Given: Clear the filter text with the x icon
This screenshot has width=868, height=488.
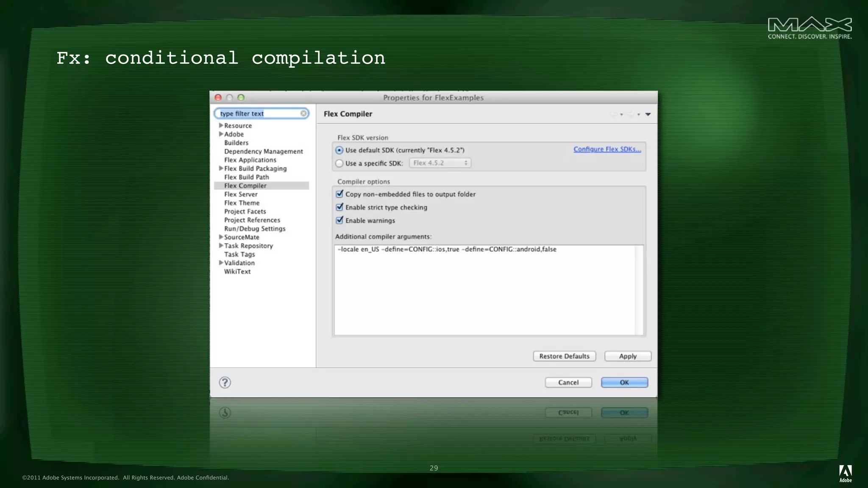Looking at the screenshot, I should click(x=303, y=114).
